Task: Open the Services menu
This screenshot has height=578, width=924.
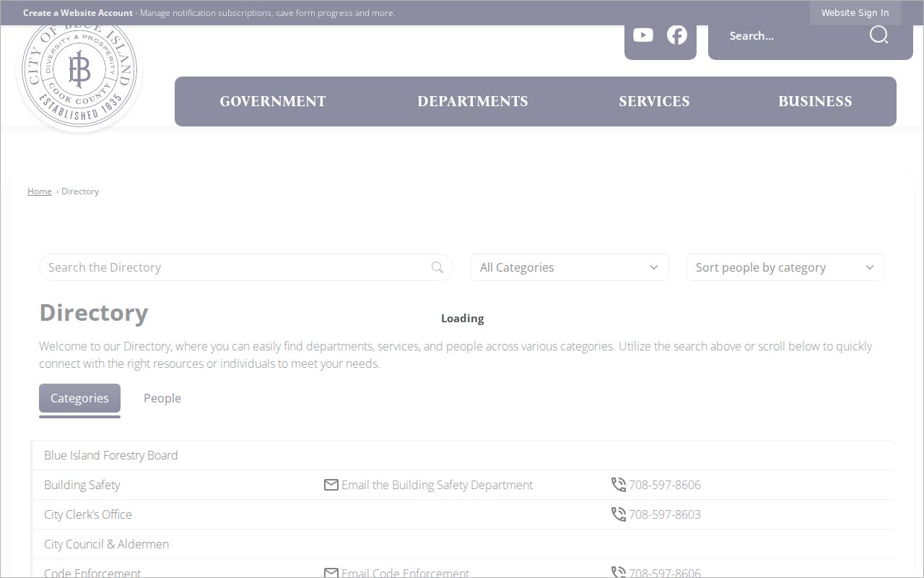Action: 654,102
